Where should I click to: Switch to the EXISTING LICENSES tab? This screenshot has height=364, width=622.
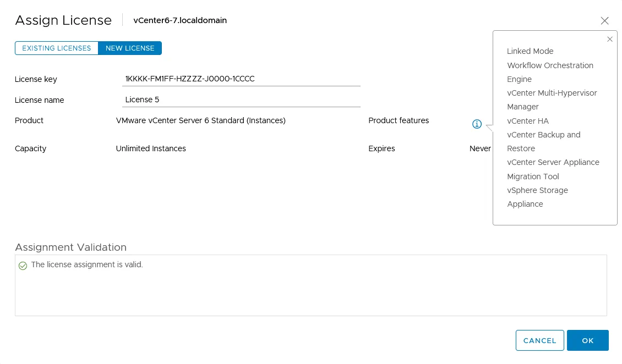point(56,48)
